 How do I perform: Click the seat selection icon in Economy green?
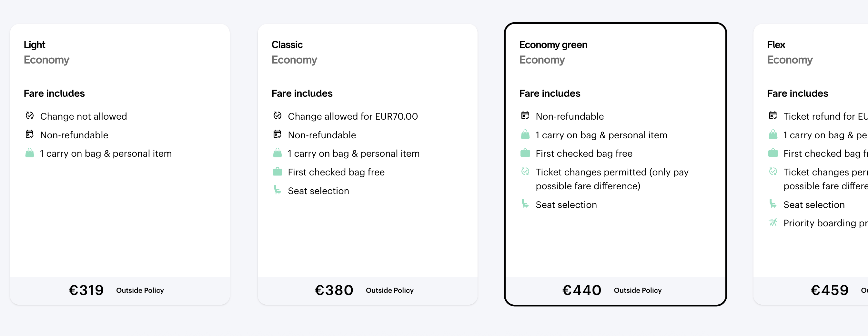pyautogui.click(x=525, y=204)
